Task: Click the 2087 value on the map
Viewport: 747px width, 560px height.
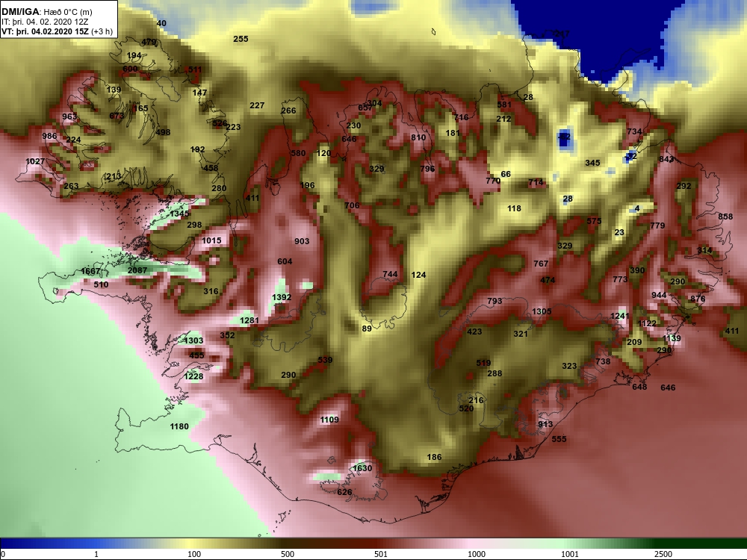Action: (x=137, y=270)
